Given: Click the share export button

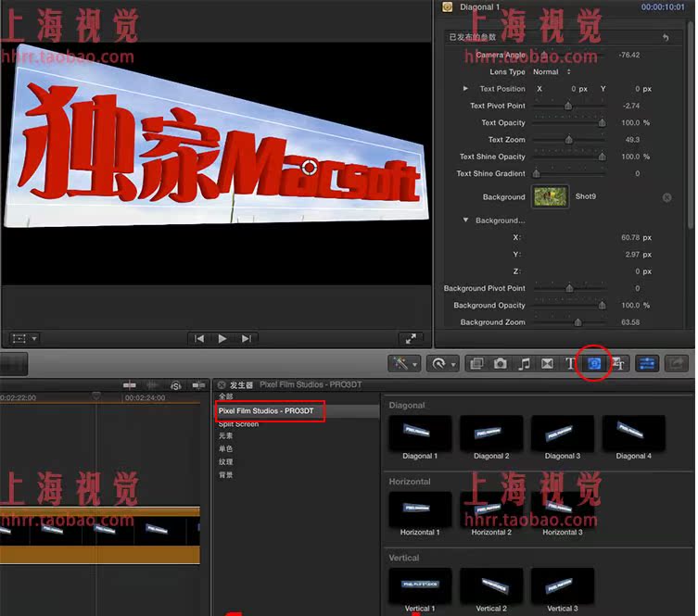Looking at the screenshot, I should point(676,364).
